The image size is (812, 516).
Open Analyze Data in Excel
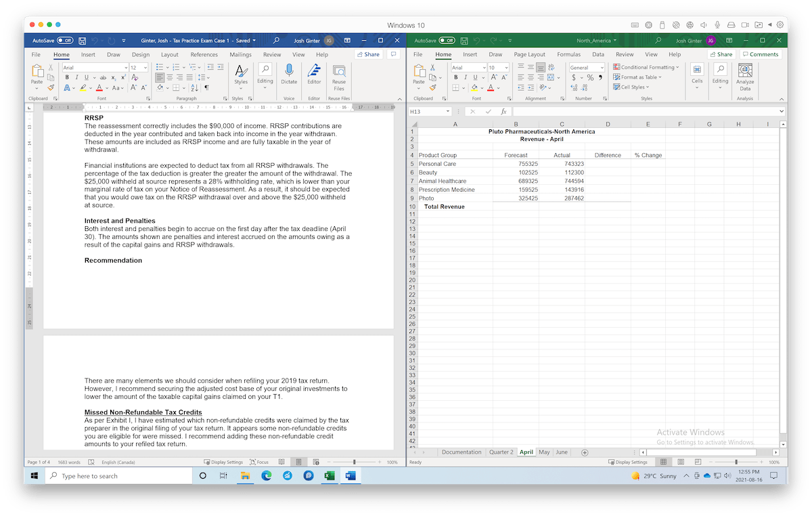(x=745, y=77)
